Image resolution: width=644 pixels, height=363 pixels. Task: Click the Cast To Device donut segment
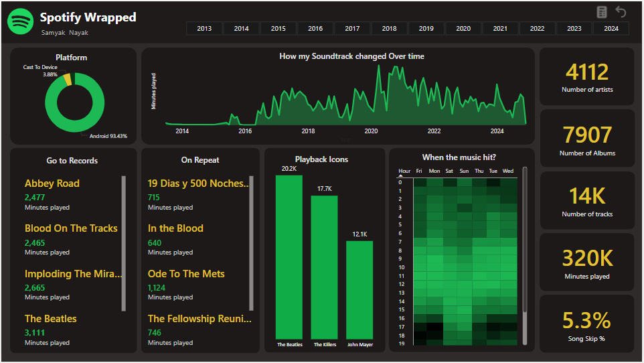pos(68,80)
